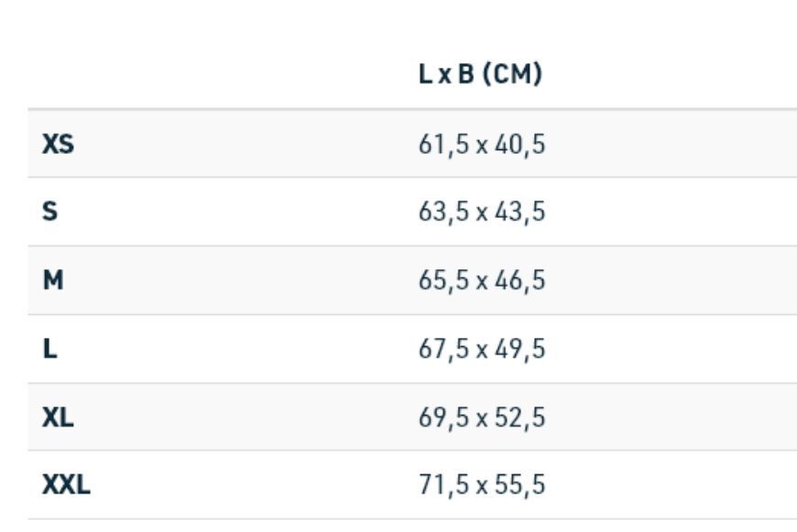
Task: Click the 67,5 x 49,5 dimensions
Action: [x=482, y=349]
